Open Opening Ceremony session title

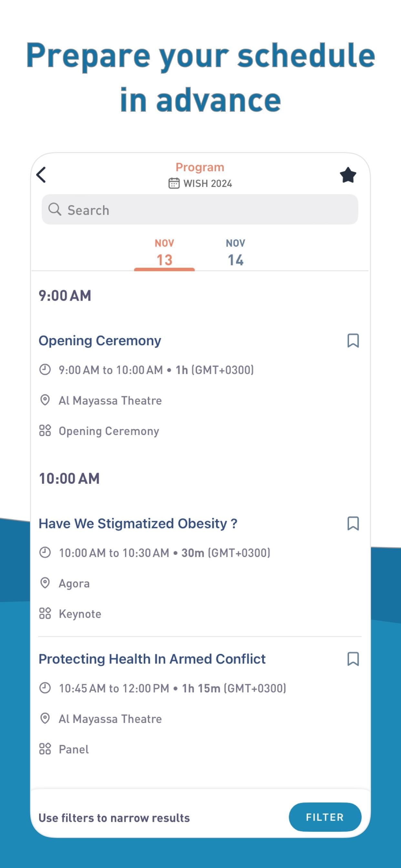(x=100, y=340)
